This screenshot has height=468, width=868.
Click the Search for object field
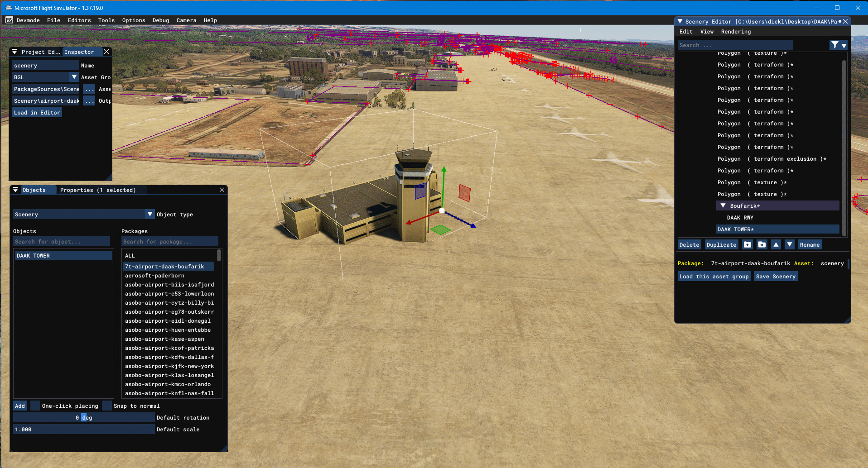pyautogui.click(x=62, y=242)
